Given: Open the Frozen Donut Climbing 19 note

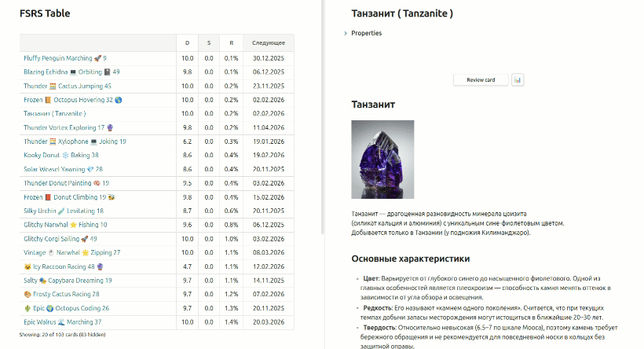Looking at the screenshot, I should (69, 197).
